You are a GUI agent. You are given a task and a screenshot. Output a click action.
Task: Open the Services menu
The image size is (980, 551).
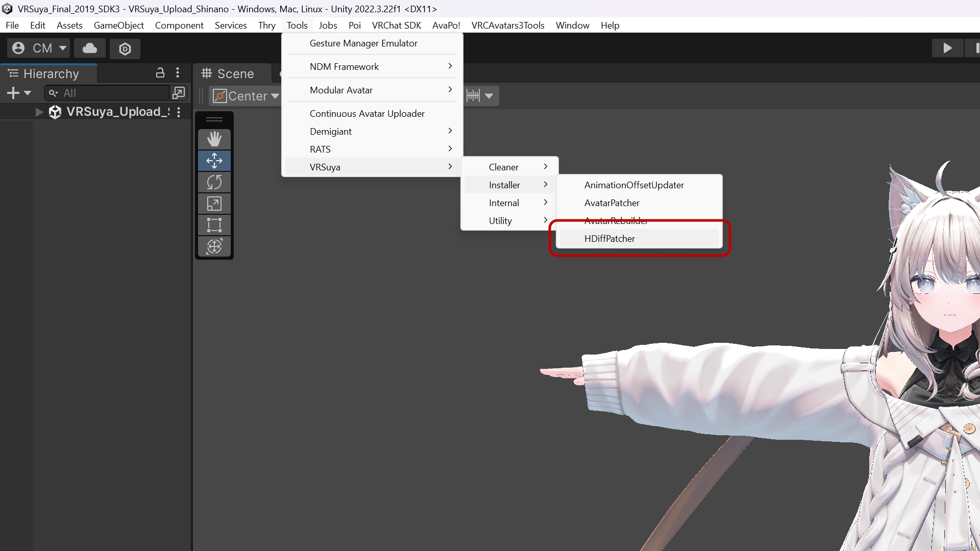231,26
